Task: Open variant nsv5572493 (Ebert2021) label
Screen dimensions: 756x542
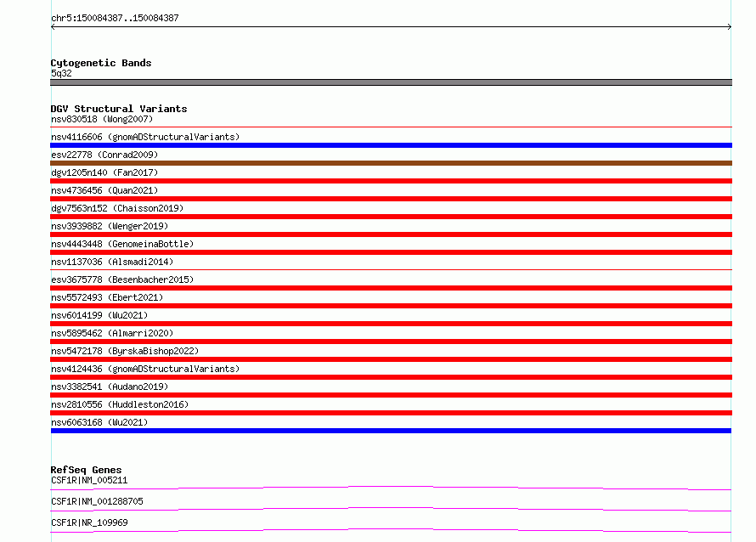Action: [107, 297]
